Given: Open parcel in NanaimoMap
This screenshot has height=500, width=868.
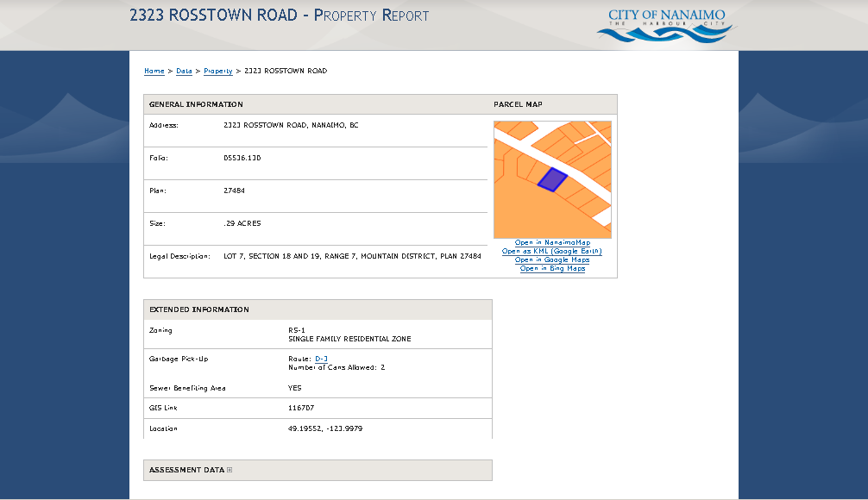Looking at the screenshot, I should (x=552, y=243).
